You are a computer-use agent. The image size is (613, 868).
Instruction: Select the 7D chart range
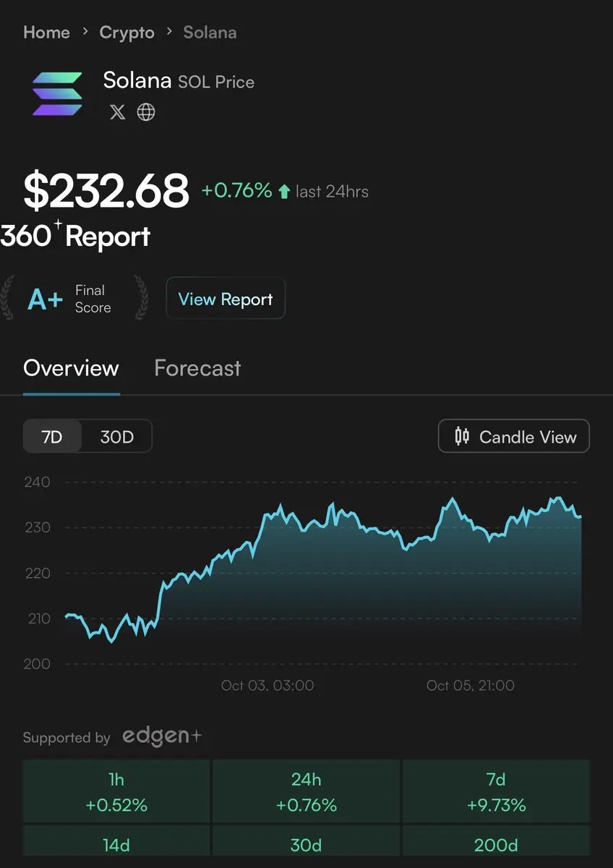(x=52, y=437)
